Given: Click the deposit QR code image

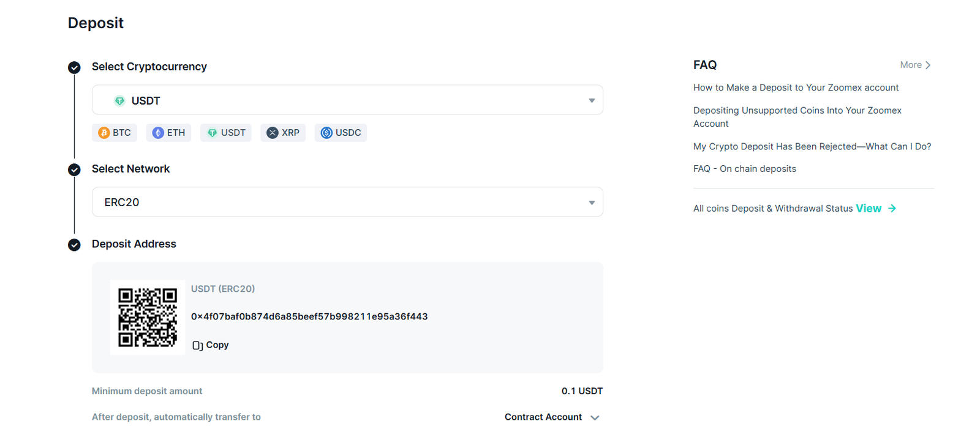Looking at the screenshot, I should [x=148, y=318].
